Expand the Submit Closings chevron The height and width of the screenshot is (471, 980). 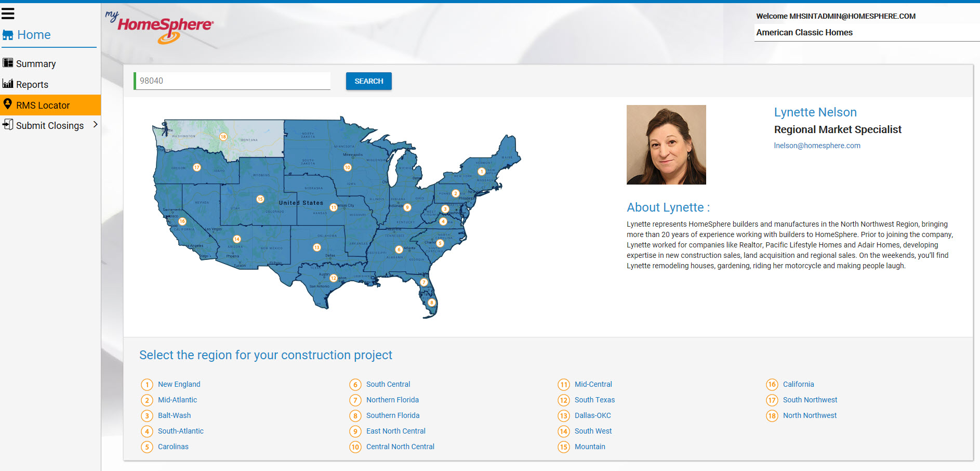click(x=95, y=125)
